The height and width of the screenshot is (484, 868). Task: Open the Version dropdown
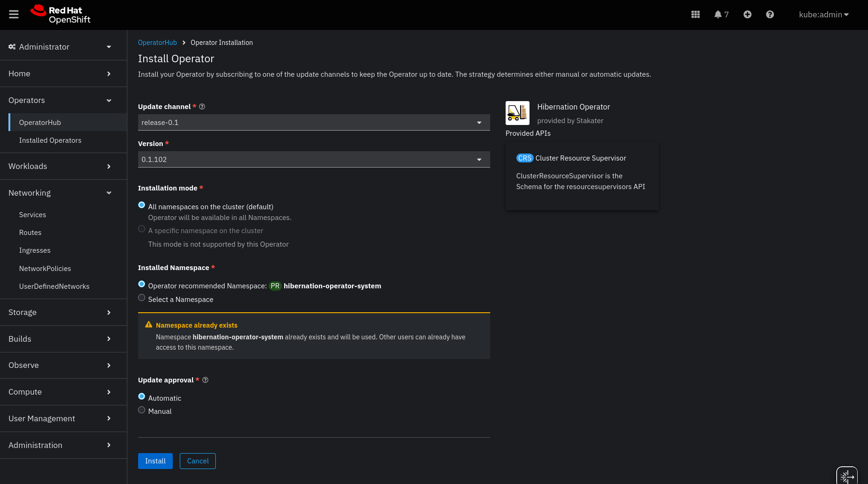click(314, 160)
